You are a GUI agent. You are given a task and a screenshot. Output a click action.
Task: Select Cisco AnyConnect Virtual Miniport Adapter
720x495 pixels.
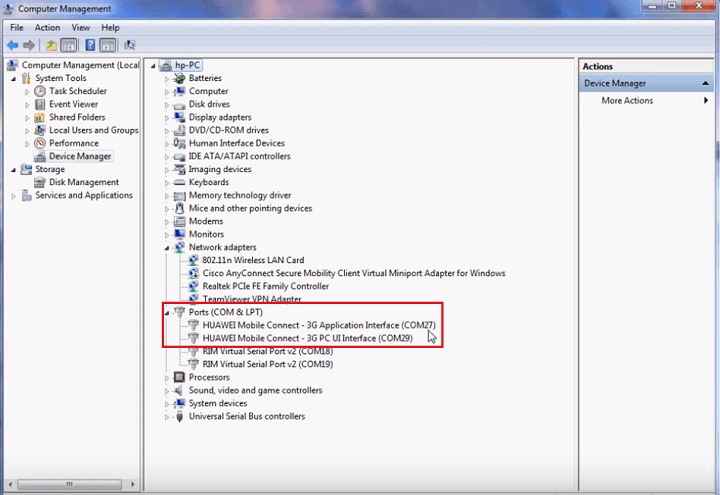pyautogui.click(x=354, y=273)
